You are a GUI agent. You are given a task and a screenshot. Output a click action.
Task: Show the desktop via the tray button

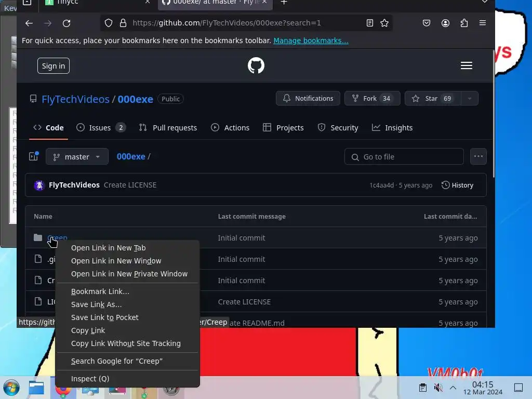coord(518,388)
